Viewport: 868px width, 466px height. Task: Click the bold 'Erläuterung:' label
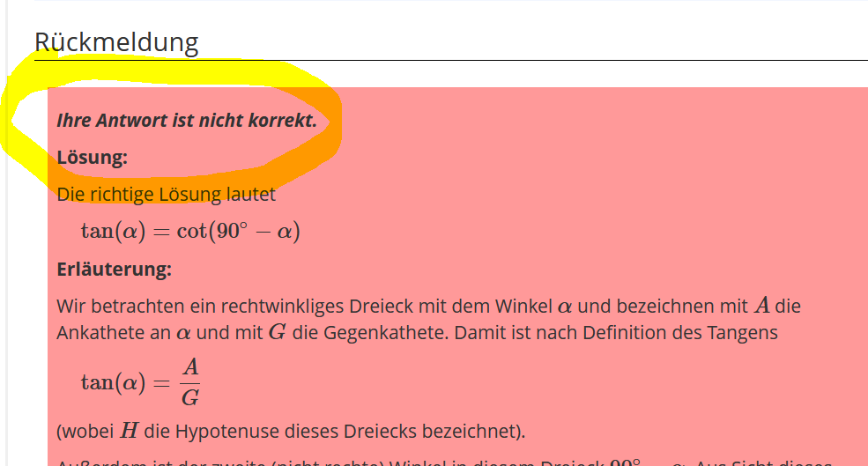click(x=114, y=269)
